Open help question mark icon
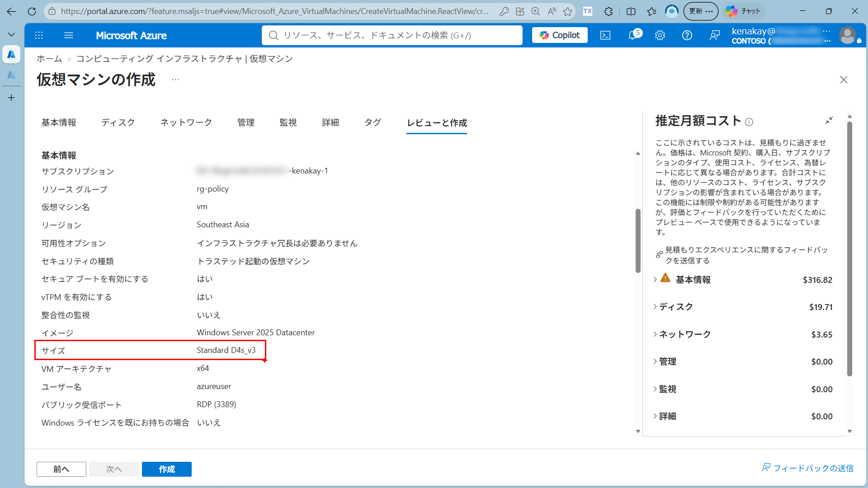Viewport: 868px width, 488px height. (687, 35)
